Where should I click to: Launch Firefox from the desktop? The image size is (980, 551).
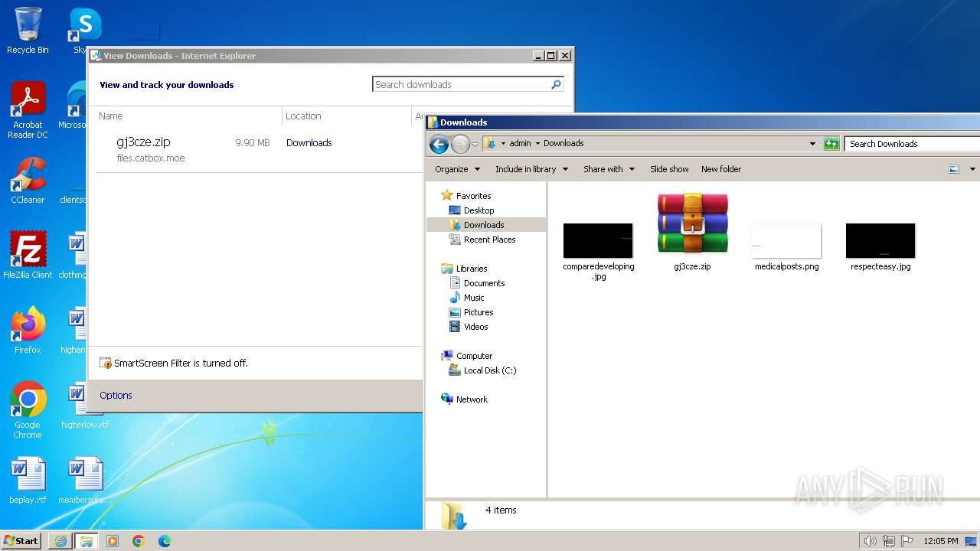coord(28,330)
